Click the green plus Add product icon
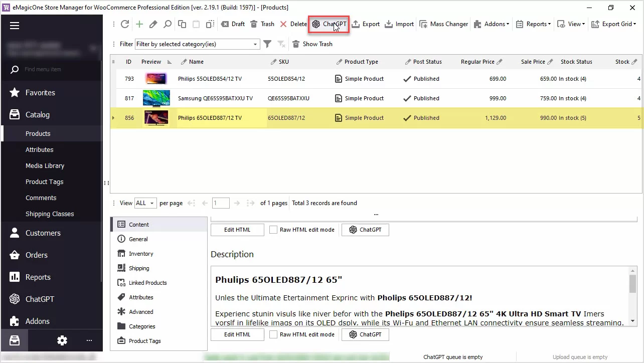This screenshot has width=644, height=363. 139,24
